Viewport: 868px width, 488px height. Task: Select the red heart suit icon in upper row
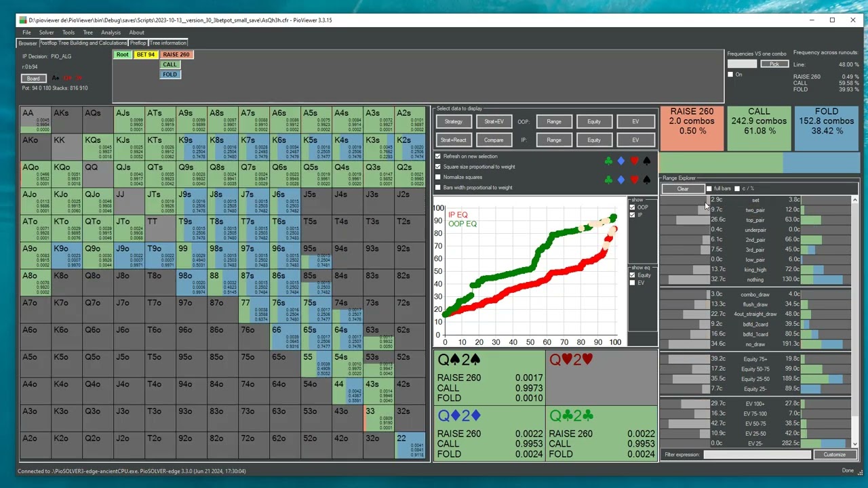[x=634, y=161]
